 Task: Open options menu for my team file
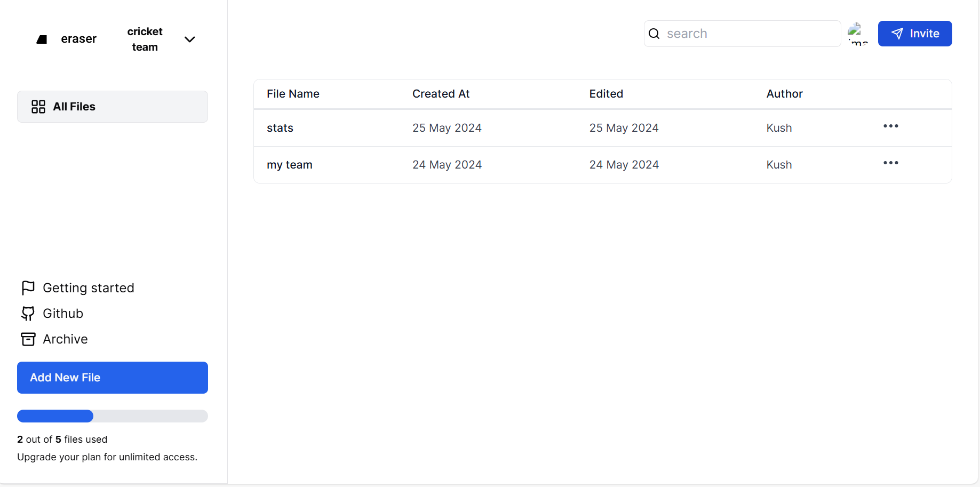(890, 163)
